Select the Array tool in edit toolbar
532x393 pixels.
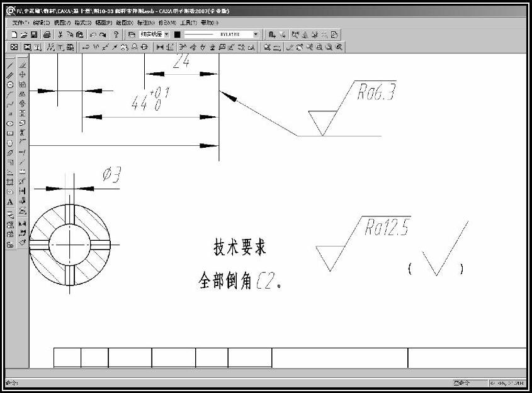coord(23,113)
